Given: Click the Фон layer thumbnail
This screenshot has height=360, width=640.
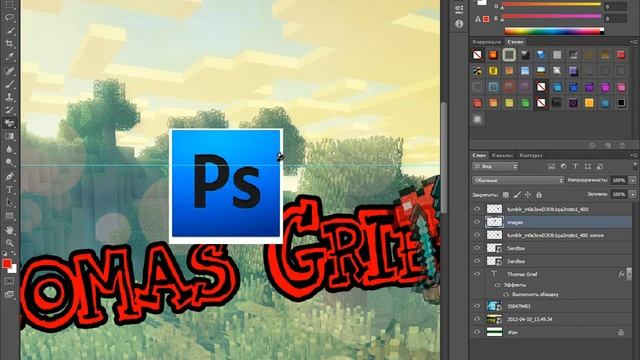Looking at the screenshot, I should click(x=495, y=332).
